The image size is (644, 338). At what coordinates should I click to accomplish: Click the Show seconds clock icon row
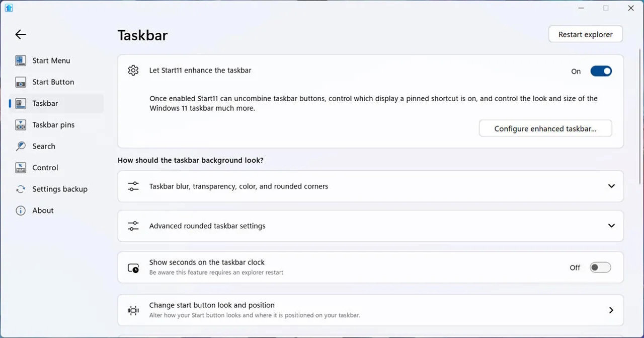(x=133, y=267)
